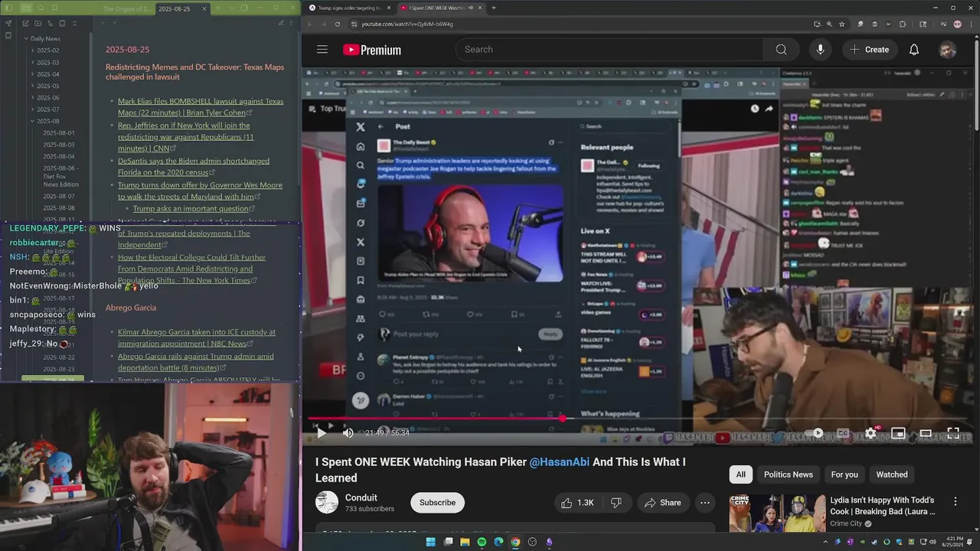Viewport: 980px width, 551px height.
Task: Open the player settings gear
Action: coord(871,433)
